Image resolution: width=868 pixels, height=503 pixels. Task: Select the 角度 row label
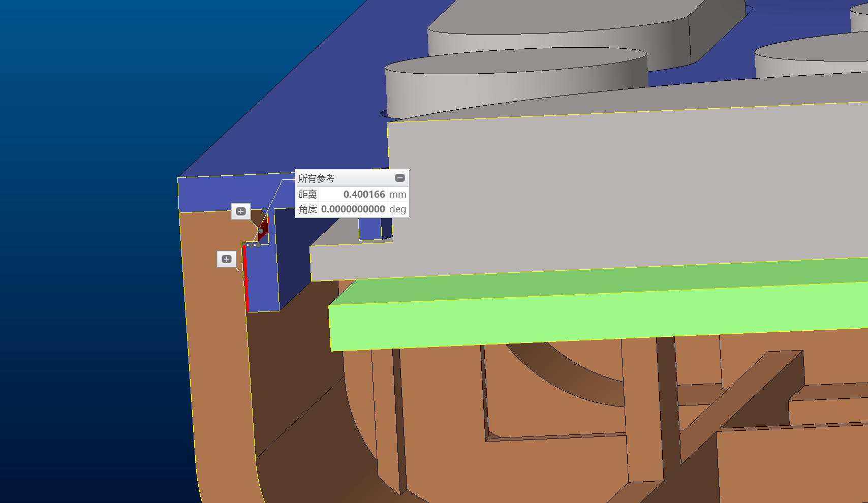(308, 209)
